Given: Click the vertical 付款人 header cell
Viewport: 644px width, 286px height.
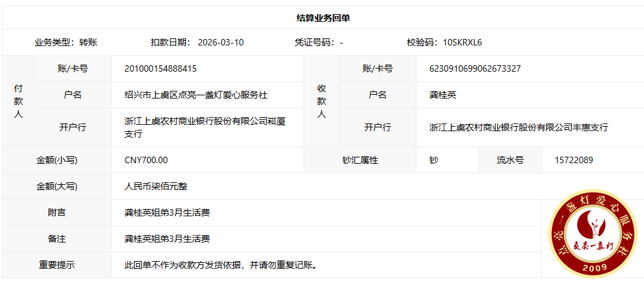Looking at the screenshot, I should [19, 101].
